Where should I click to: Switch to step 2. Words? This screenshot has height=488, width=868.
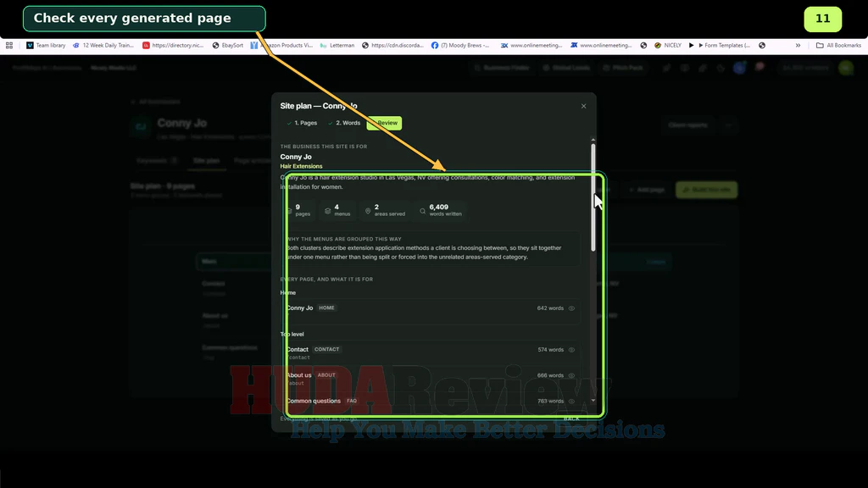click(x=344, y=123)
